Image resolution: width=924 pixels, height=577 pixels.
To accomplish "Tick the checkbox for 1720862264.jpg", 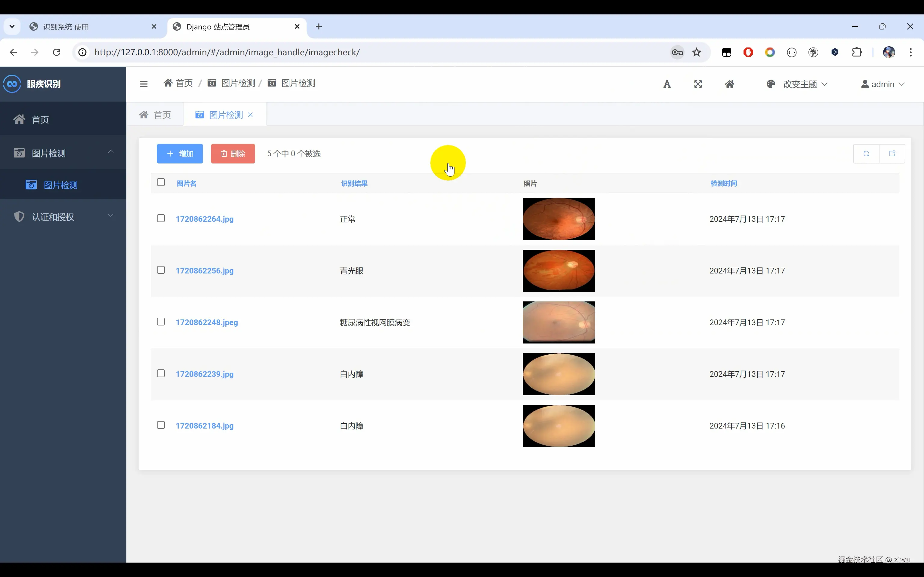I will (x=161, y=218).
